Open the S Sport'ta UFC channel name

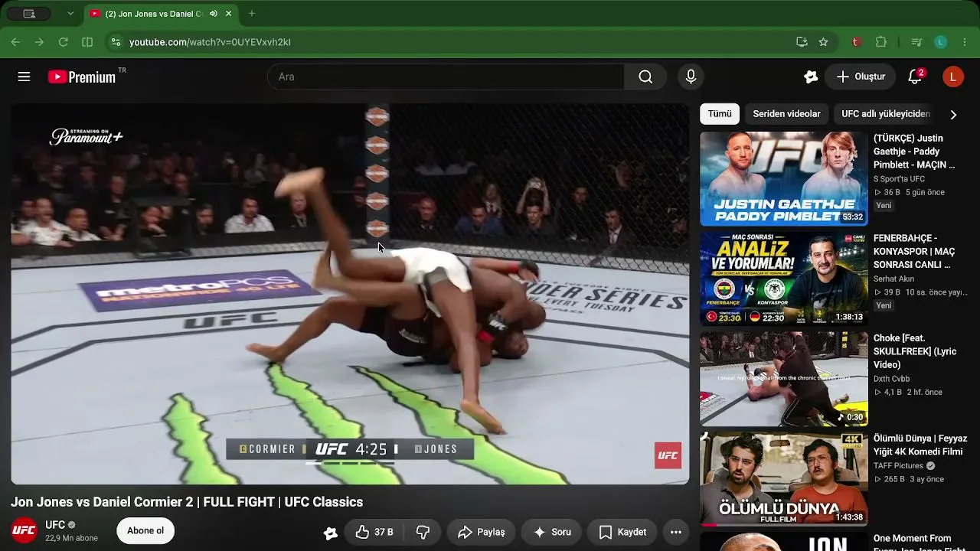[899, 179]
